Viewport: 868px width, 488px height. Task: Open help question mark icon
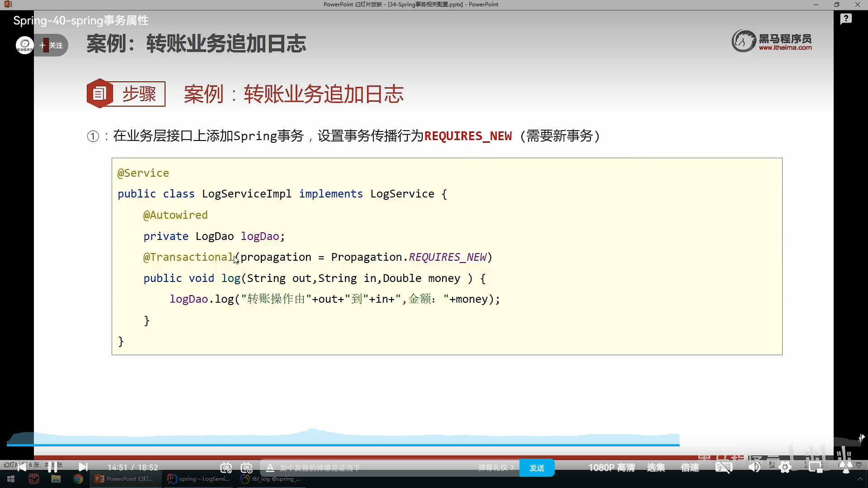pos(846,19)
